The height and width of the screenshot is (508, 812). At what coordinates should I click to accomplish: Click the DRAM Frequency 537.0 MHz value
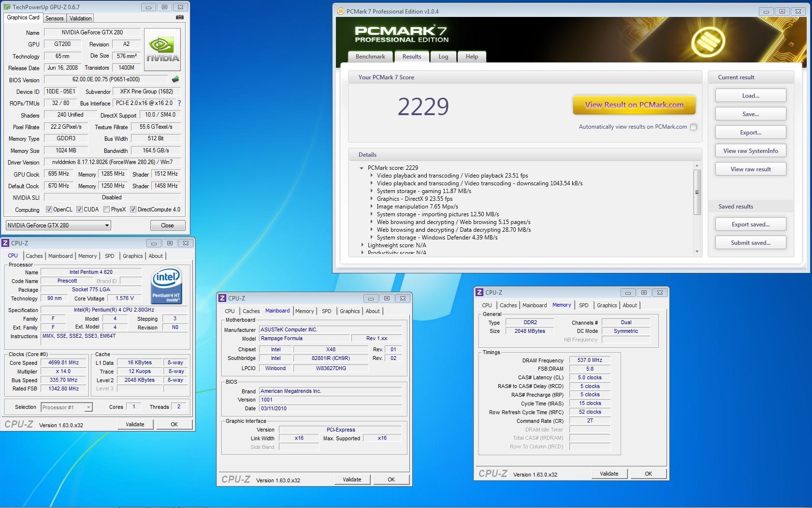(590, 360)
